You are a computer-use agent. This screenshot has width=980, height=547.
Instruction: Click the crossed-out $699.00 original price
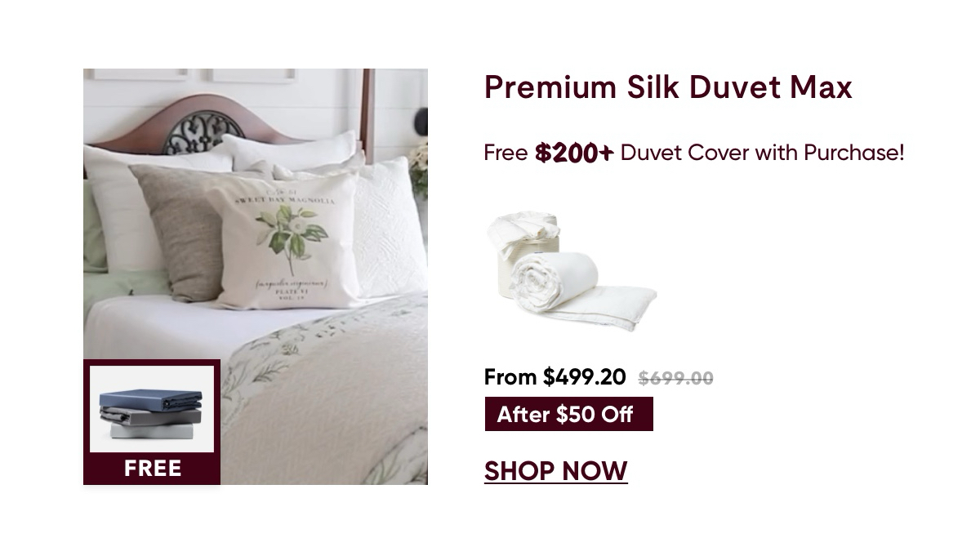(x=675, y=378)
